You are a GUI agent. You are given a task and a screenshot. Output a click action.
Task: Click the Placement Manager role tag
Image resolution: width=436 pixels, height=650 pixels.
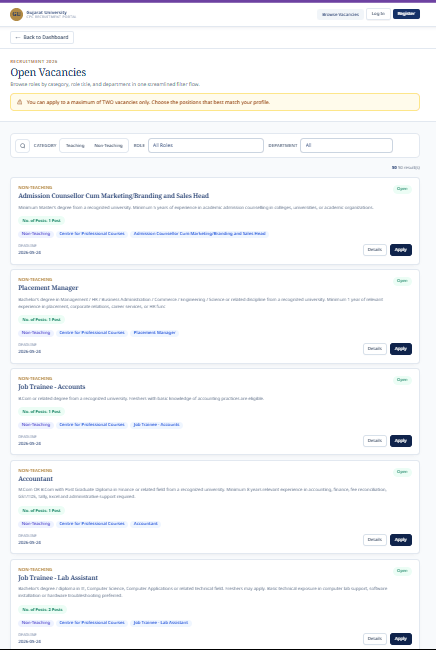(x=154, y=333)
